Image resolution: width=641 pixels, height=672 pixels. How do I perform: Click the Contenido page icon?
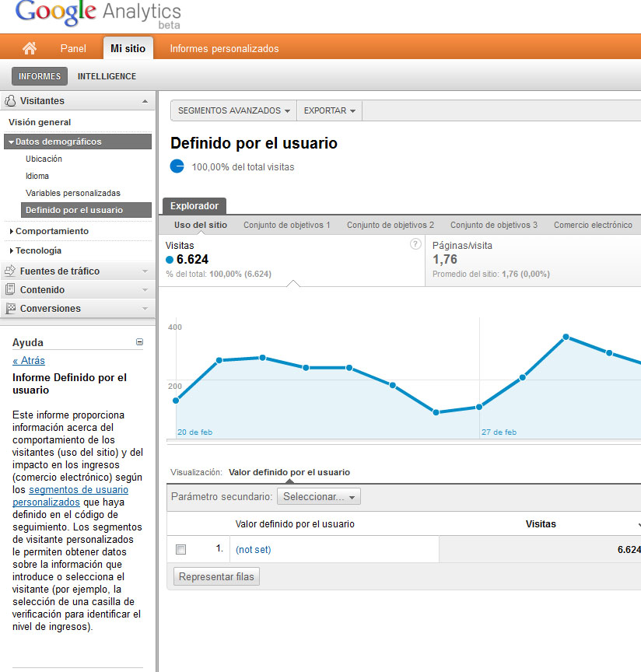pyautogui.click(x=10, y=290)
